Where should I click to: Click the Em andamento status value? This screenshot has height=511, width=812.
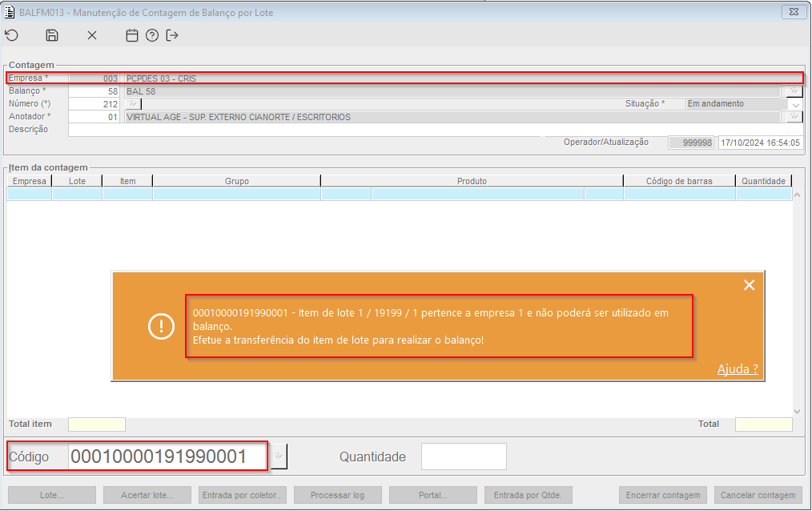tap(716, 103)
